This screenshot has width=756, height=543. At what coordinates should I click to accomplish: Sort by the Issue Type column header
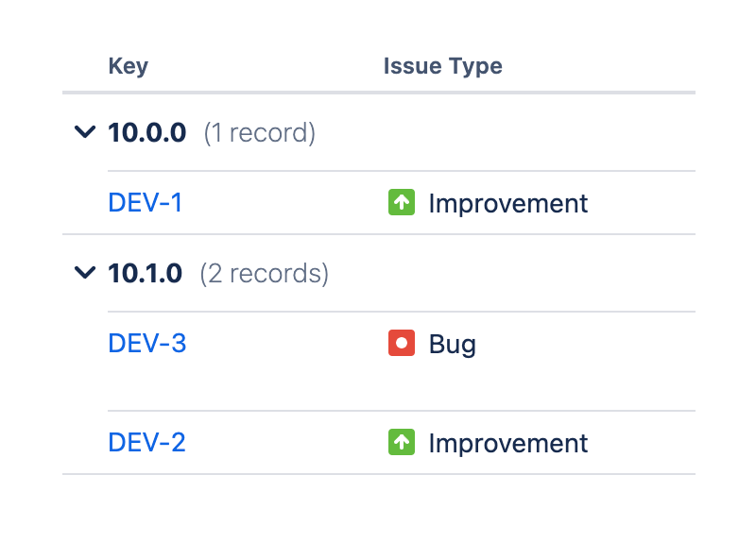click(x=442, y=66)
